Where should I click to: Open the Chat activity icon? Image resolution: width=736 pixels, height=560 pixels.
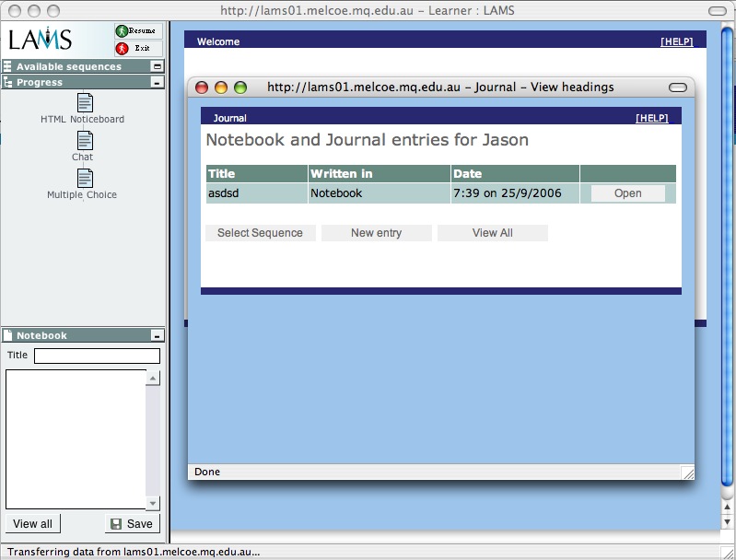click(85, 140)
